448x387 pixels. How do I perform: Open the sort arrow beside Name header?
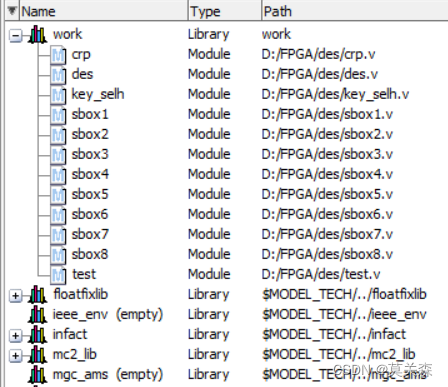(x=12, y=11)
